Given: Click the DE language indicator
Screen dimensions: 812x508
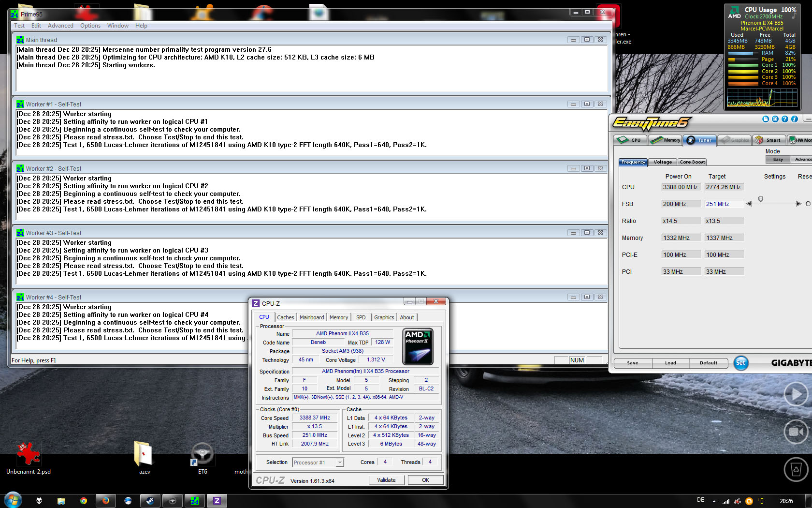Looking at the screenshot, I should pos(701,500).
